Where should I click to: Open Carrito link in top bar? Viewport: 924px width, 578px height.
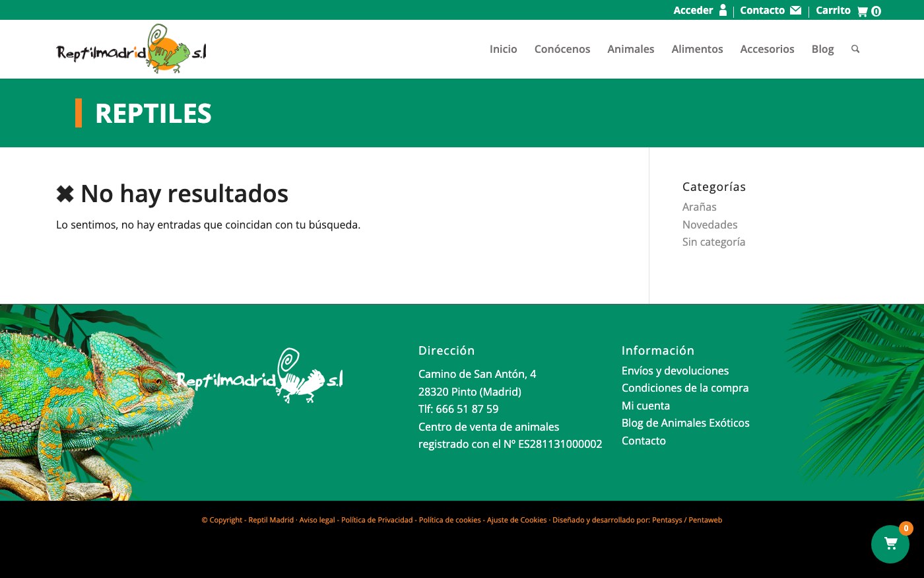click(x=833, y=10)
